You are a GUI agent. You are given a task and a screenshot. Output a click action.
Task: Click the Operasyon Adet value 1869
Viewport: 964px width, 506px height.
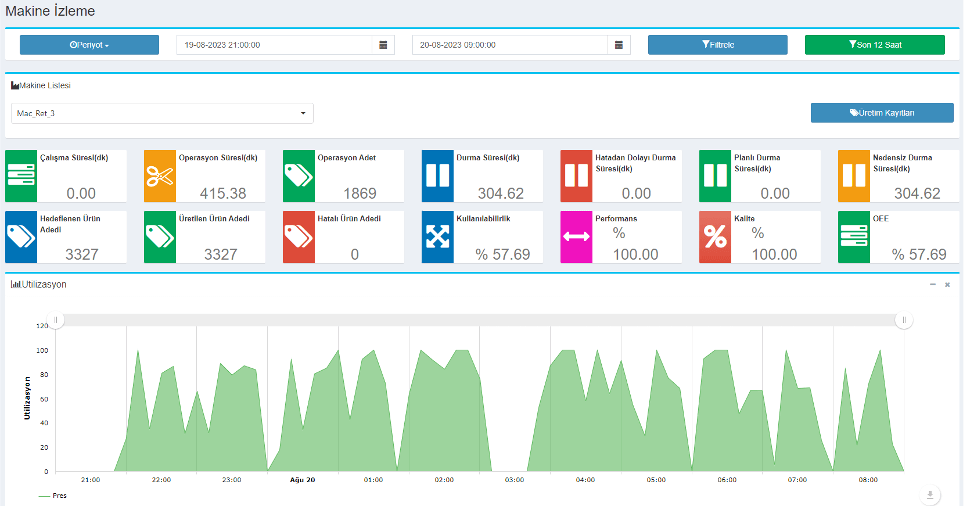[360, 194]
